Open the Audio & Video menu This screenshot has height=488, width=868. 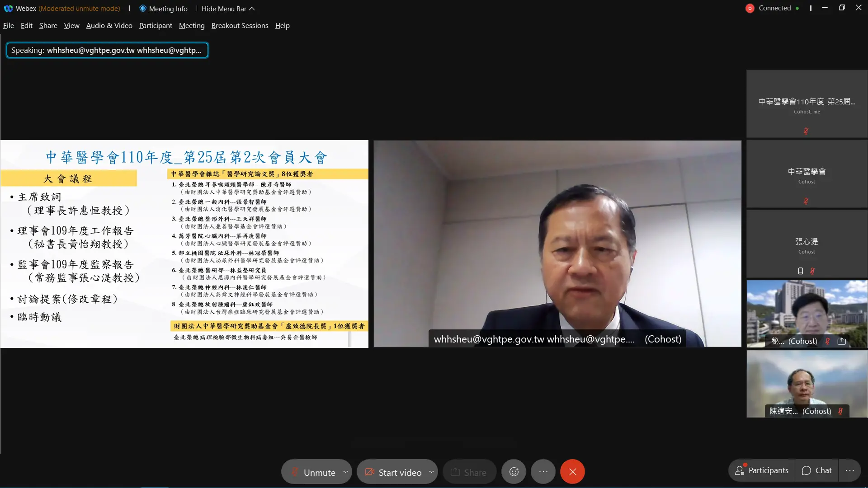coord(109,25)
